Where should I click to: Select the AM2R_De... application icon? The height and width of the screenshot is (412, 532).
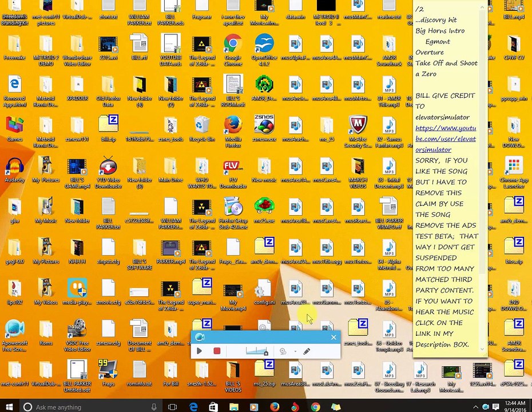(264, 88)
